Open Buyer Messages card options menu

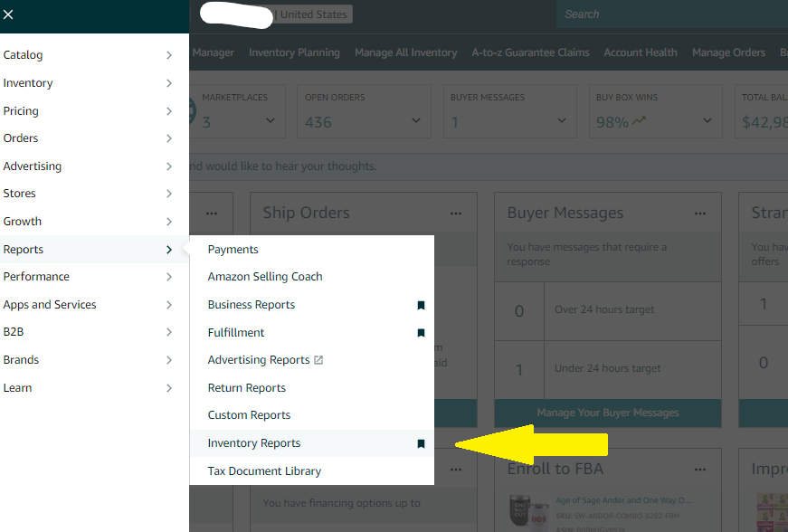point(700,214)
